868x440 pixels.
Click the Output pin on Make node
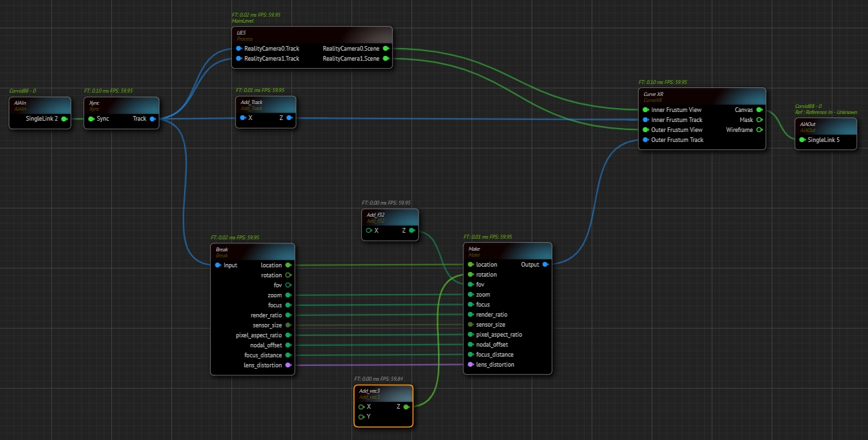coord(545,265)
